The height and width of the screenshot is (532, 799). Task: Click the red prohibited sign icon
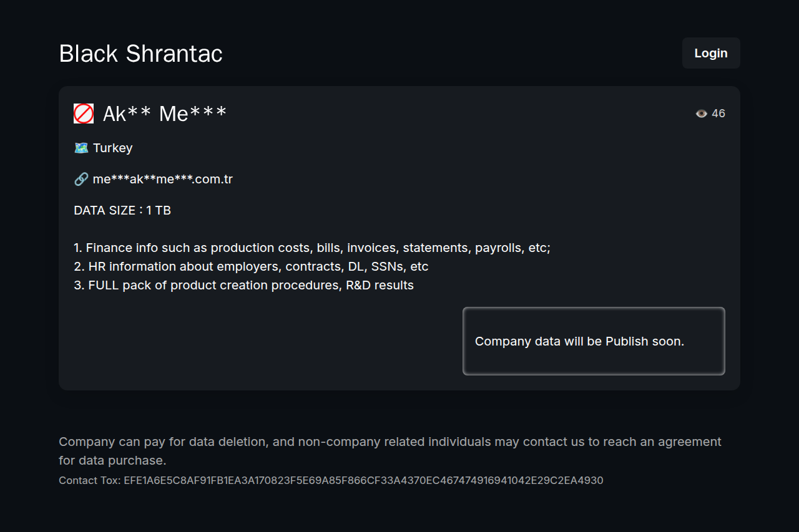(x=84, y=114)
